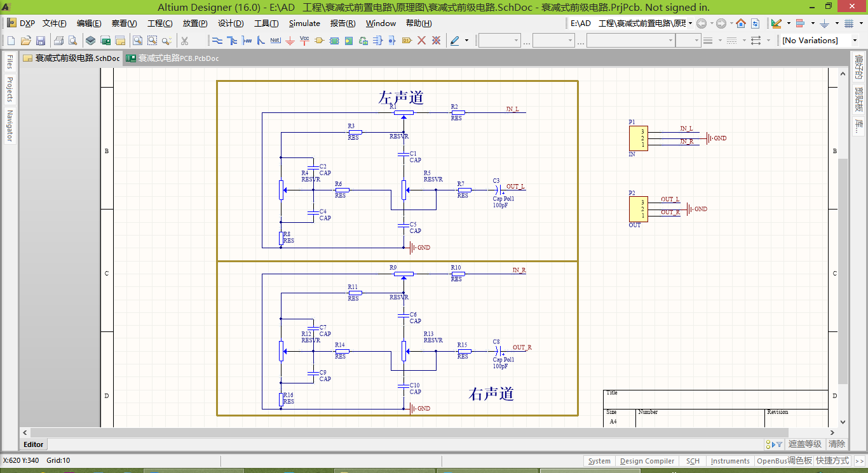Image resolution: width=868 pixels, height=473 pixels.
Task: Open a file using the folder icon
Action: tap(25, 40)
